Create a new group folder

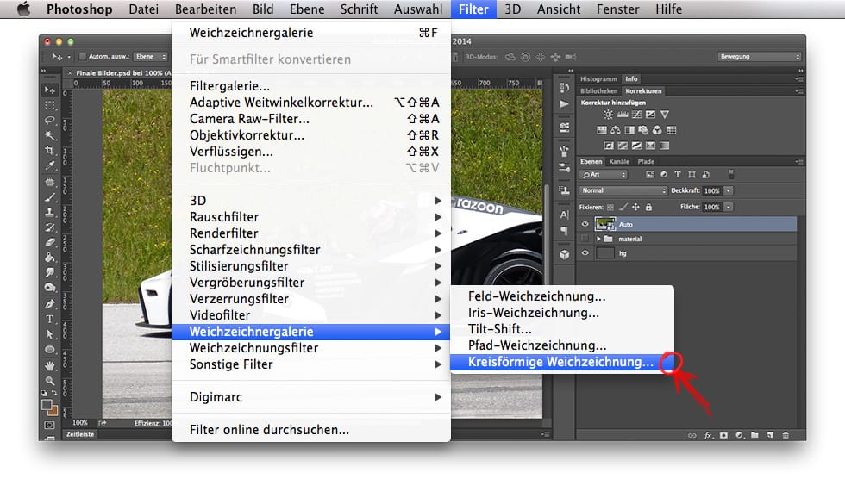tap(754, 435)
